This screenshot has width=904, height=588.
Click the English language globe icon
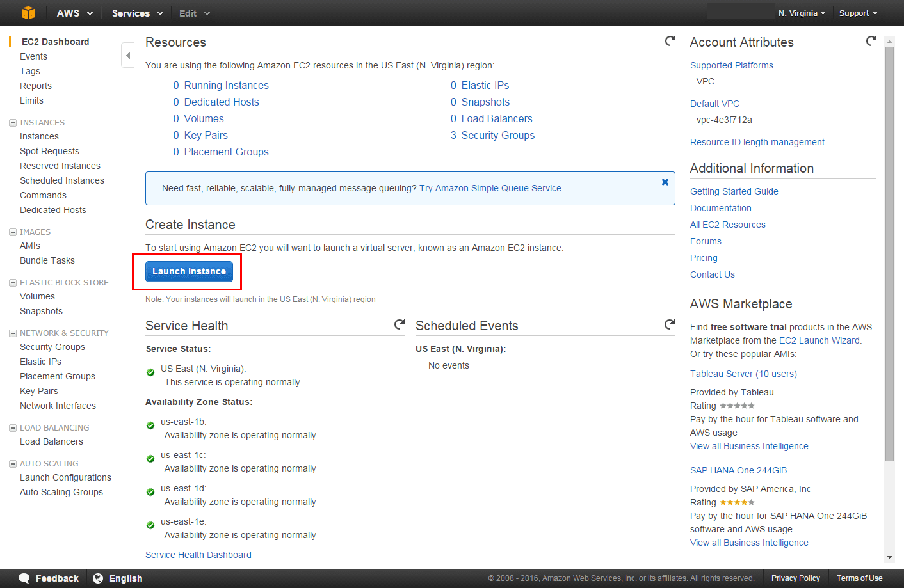point(98,578)
